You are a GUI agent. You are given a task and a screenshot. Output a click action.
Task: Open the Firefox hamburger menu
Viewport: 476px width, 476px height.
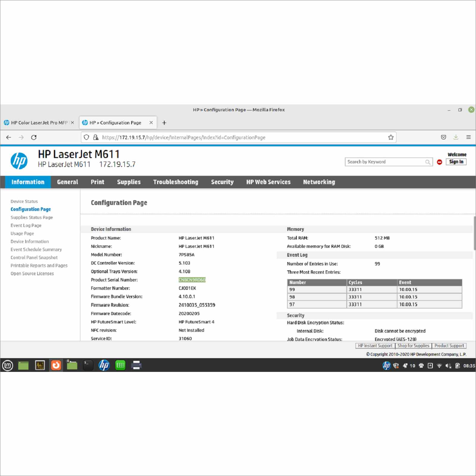click(469, 137)
